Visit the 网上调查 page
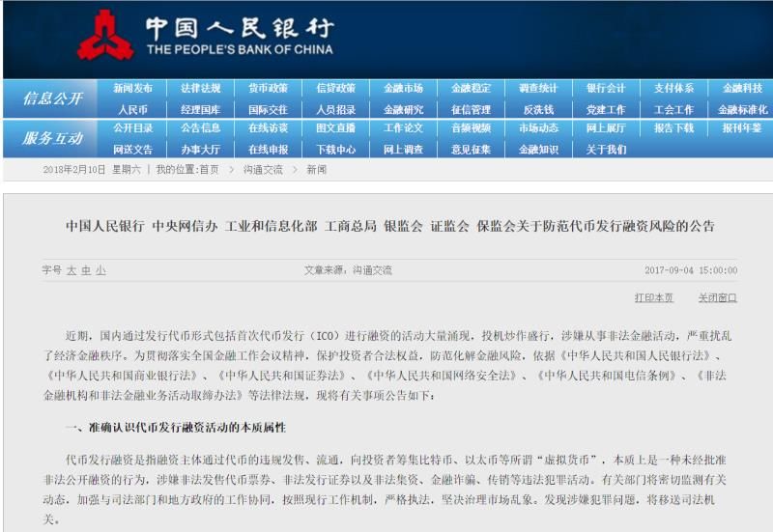This screenshot has width=773, height=532. 403,150
